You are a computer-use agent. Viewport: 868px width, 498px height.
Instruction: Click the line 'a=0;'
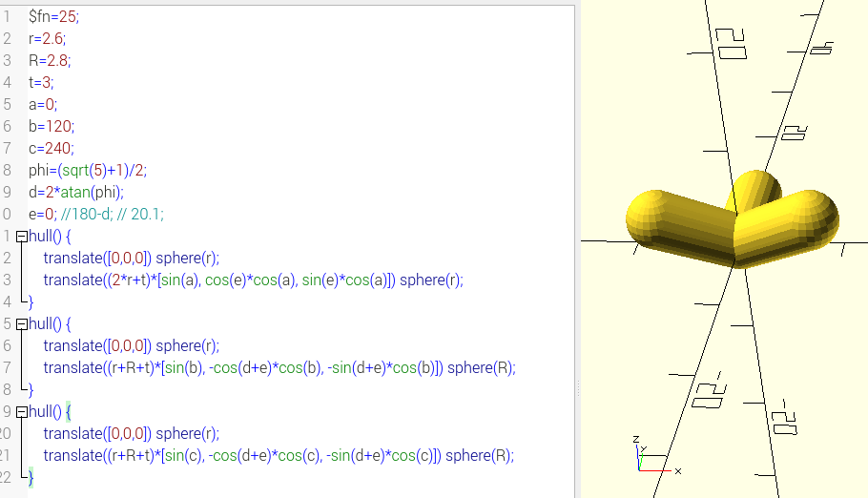point(43,104)
